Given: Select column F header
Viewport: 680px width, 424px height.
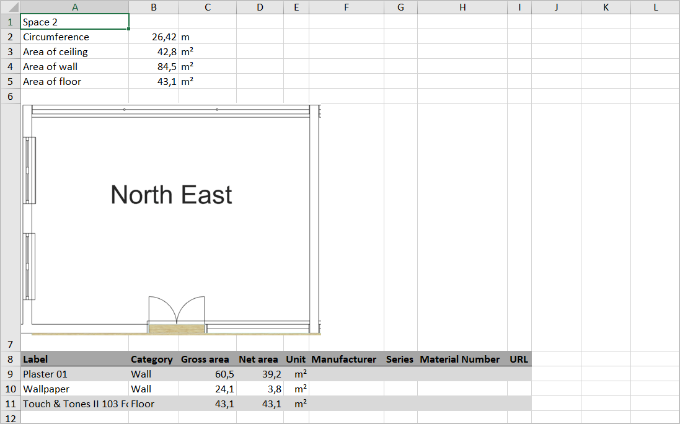Looking at the screenshot, I should 346,7.
